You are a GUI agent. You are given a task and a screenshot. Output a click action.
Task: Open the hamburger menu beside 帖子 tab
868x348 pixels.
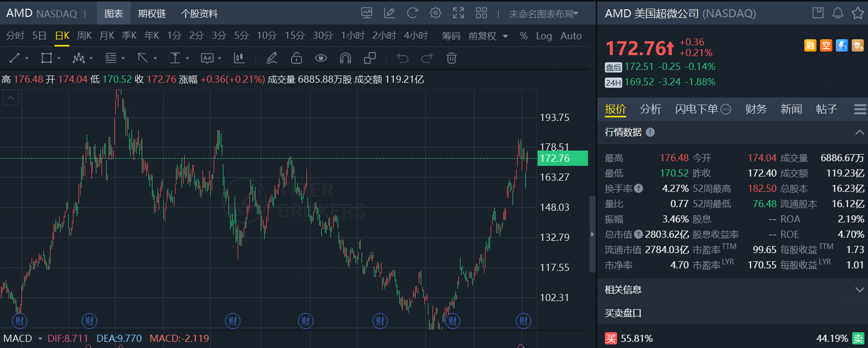[860, 109]
